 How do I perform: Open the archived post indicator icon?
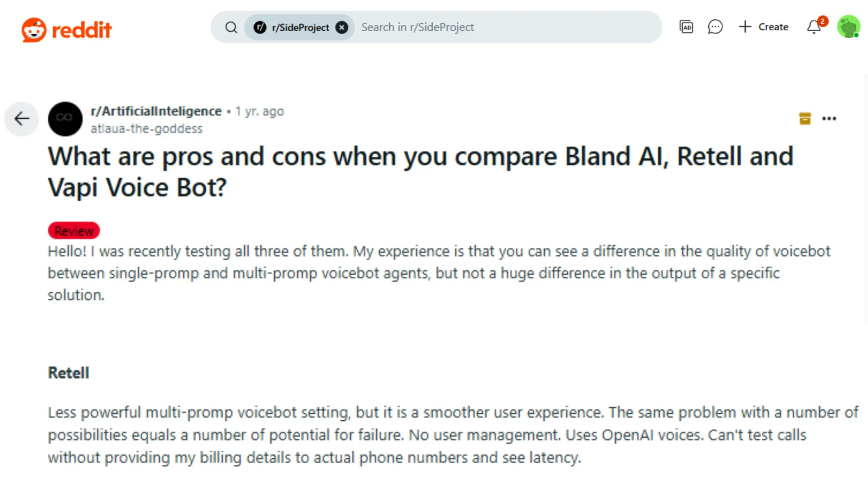[805, 118]
